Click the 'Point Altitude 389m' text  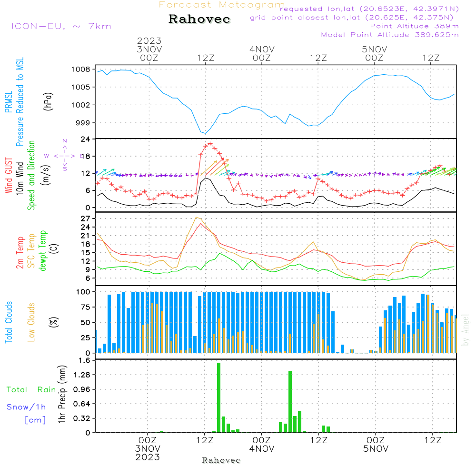point(415,26)
